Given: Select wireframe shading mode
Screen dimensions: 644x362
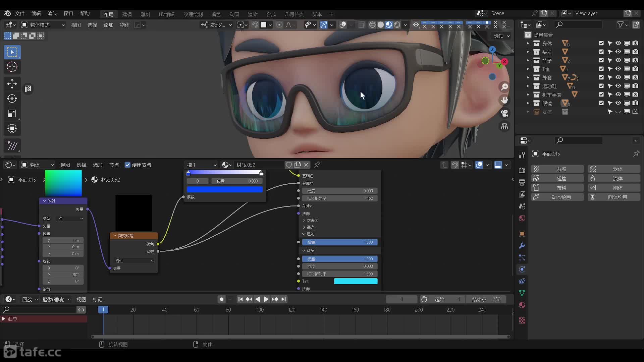Looking at the screenshot, I should [372, 25].
